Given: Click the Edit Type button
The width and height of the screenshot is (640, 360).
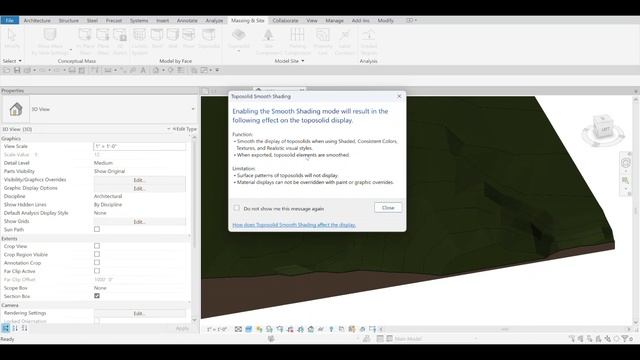Looking at the screenshot, I should [184, 129].
